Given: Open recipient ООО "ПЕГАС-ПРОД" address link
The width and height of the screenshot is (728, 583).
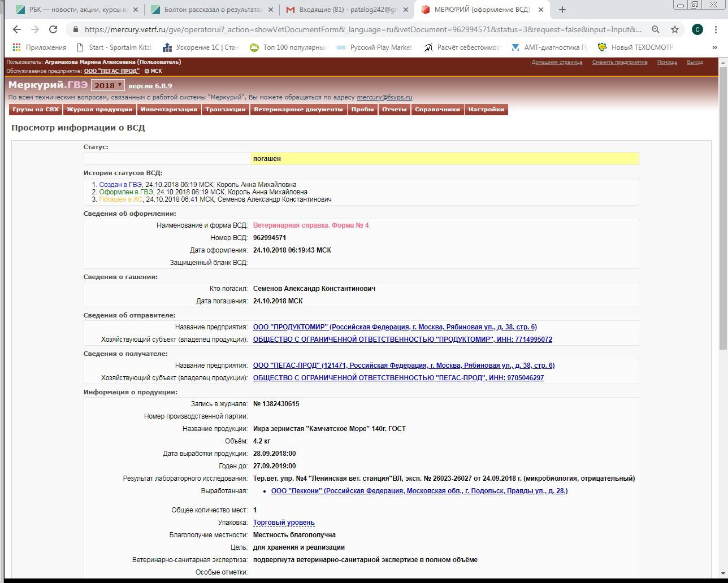Looking at the screenshot, I should click(404, 366).
